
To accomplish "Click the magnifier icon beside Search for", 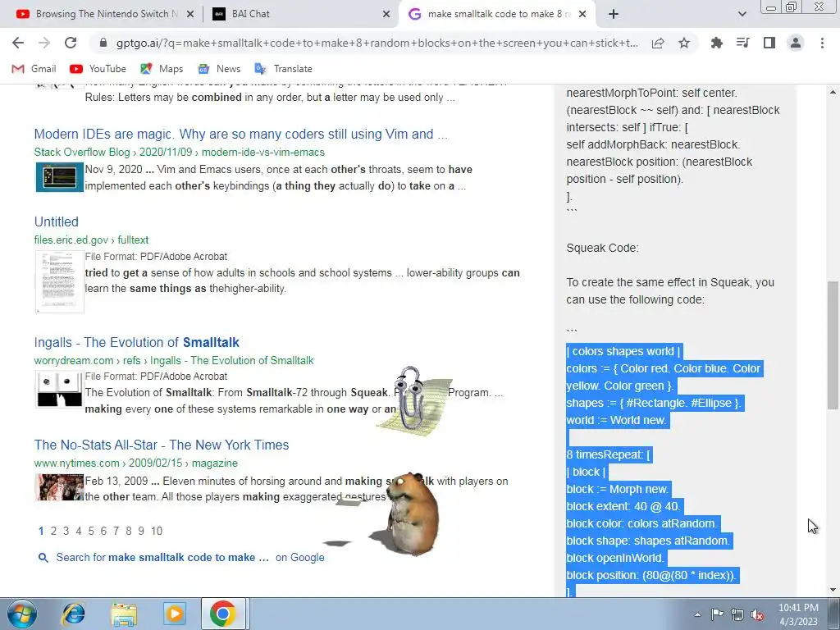I will pyautogui.click(x=43, y=558).
